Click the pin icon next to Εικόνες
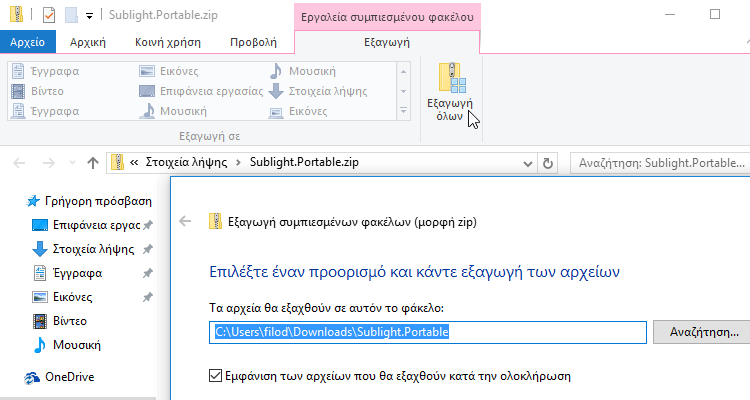This screenshot has height=400, width=750. (148, 297)
